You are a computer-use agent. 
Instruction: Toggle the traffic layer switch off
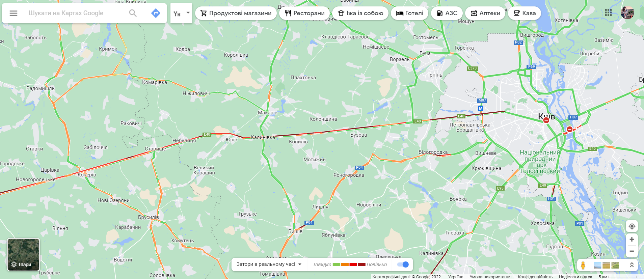(x=403, y=264)
